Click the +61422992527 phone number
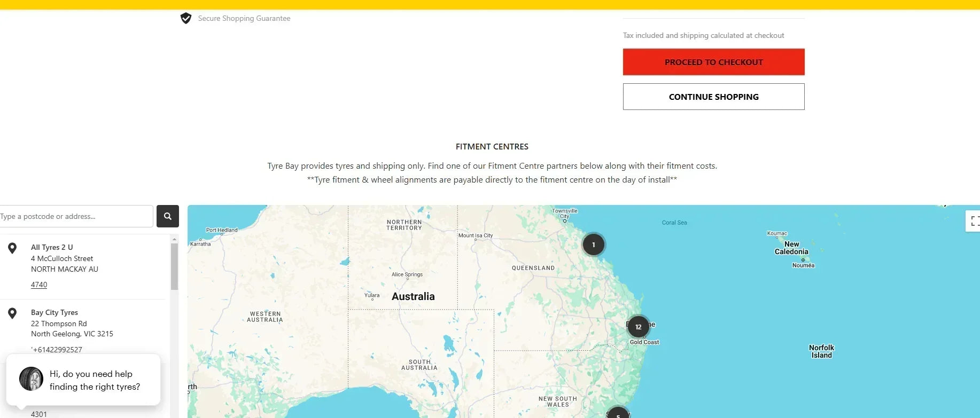980x418 pixels. [57, 350]
